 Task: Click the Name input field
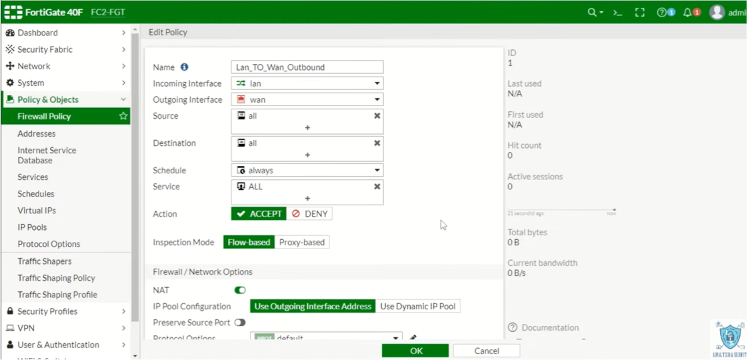[x=307, y=67]
